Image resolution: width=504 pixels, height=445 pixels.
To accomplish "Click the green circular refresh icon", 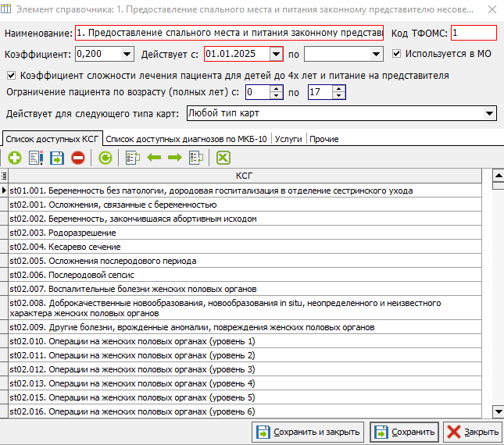I will 105,158.
